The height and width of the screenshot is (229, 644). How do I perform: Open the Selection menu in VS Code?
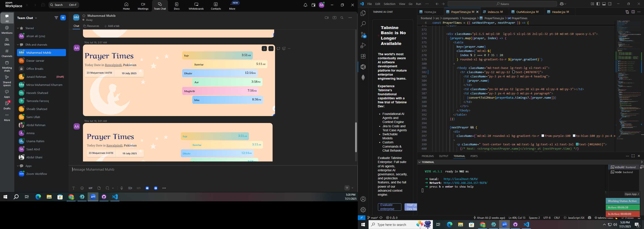click(x=390, y=4)
